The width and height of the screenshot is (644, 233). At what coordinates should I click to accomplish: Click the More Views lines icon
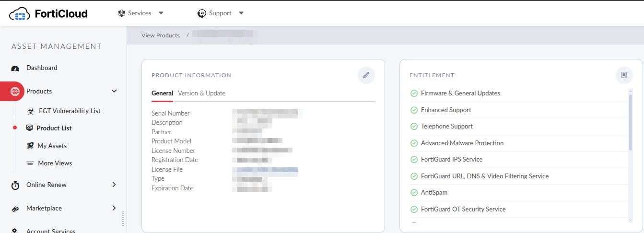tap(30, 163)
